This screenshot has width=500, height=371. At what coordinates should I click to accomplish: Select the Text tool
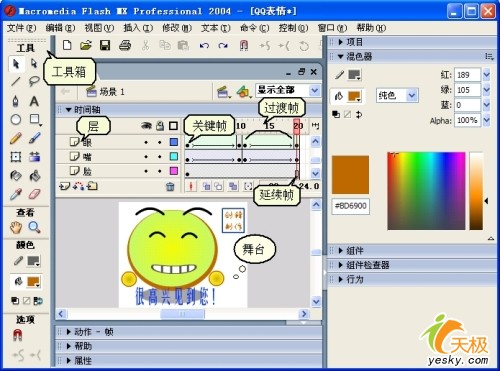coord(34,101)
